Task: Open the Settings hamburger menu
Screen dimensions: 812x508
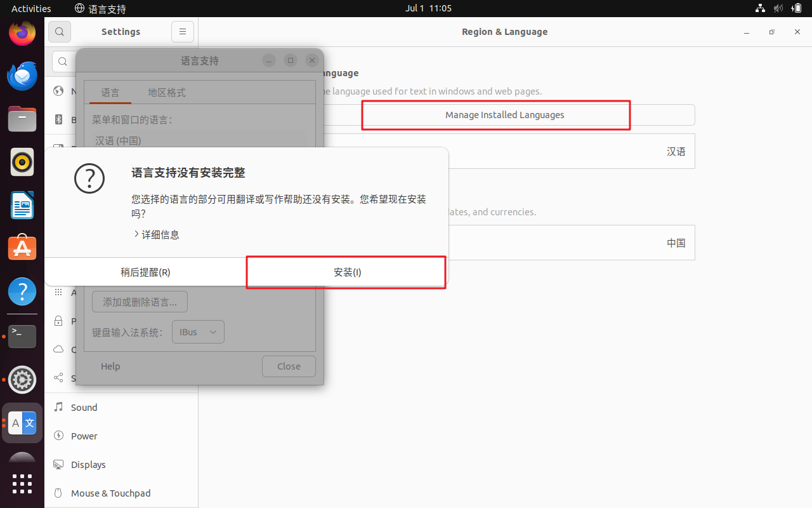Action: click(182, 32)
